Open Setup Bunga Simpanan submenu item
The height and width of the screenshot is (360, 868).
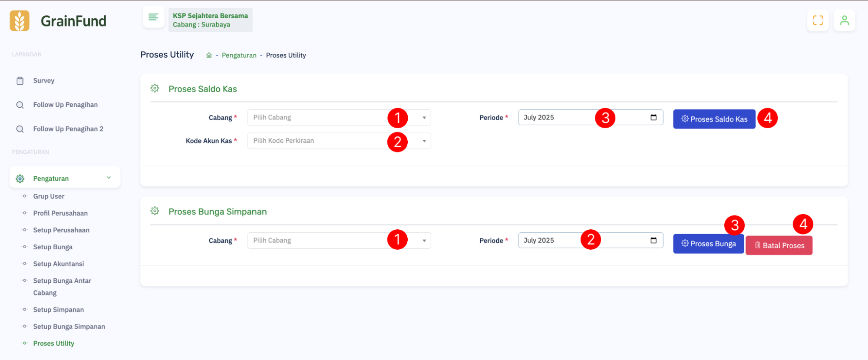pos(69,327)
